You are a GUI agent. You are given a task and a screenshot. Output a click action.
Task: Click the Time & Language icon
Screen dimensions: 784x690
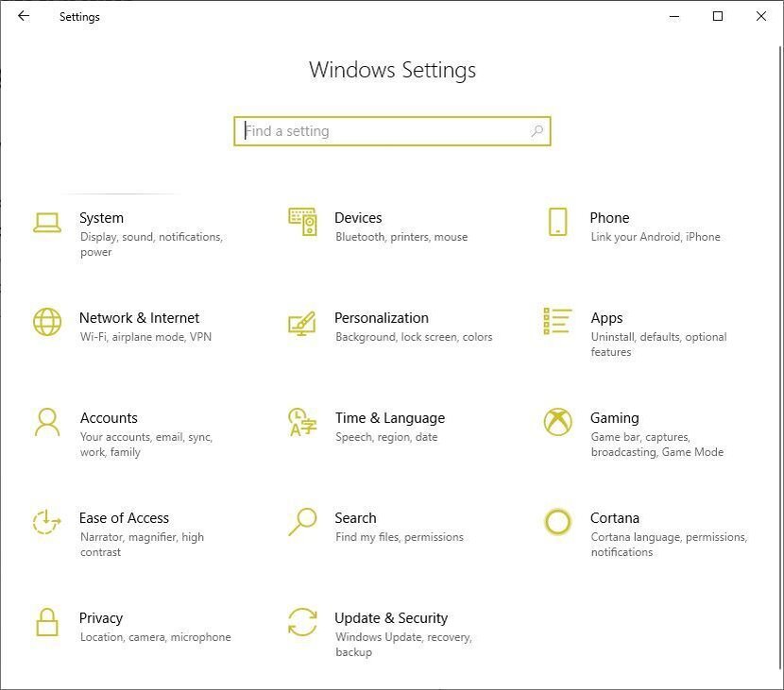coord(302,422)
